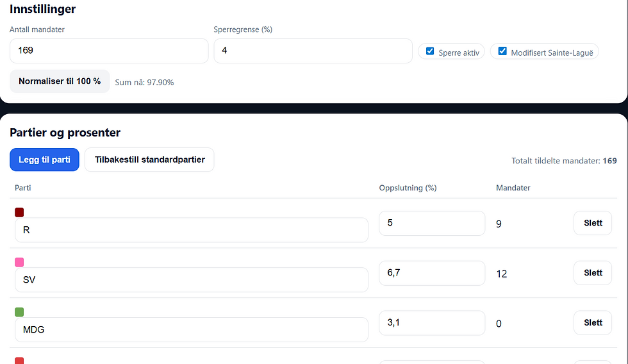
Task: Edit R support percentage field
Action: pyautogui.click(x=432, y=223)
